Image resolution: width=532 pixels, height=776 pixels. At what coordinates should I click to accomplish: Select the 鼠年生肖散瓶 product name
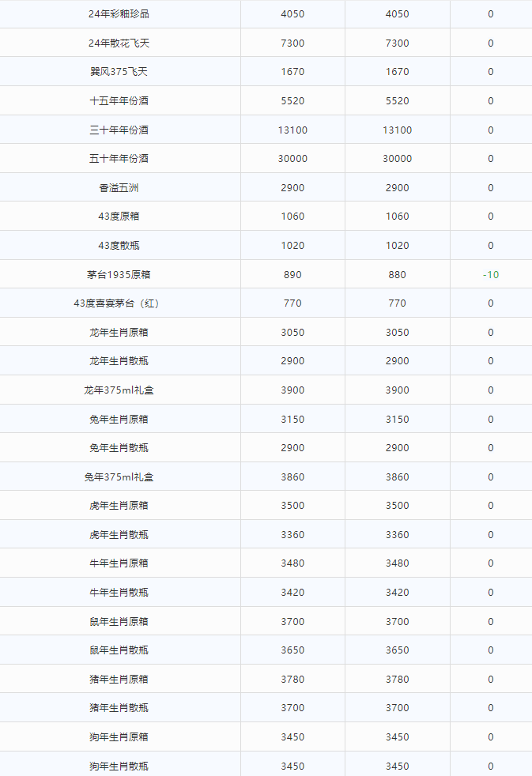click(x=119, y=650)
